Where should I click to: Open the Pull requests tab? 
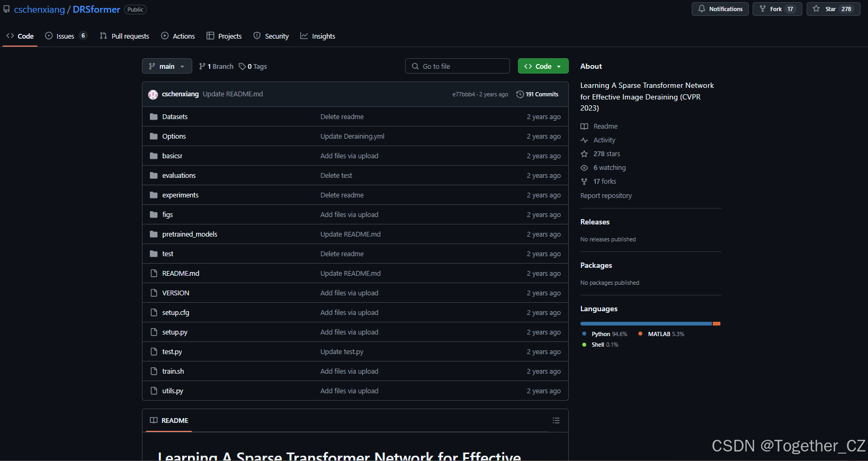coord(124,36)
